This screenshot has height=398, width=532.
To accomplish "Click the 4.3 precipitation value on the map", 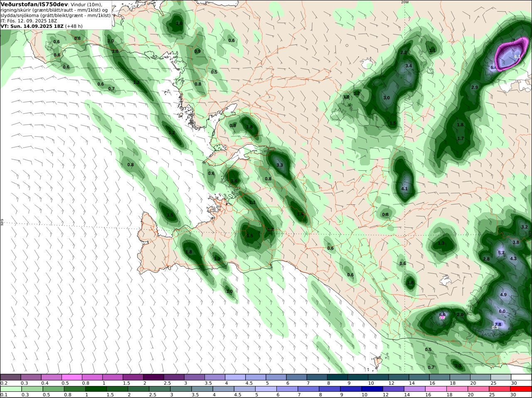I will (x=513, y=259).
